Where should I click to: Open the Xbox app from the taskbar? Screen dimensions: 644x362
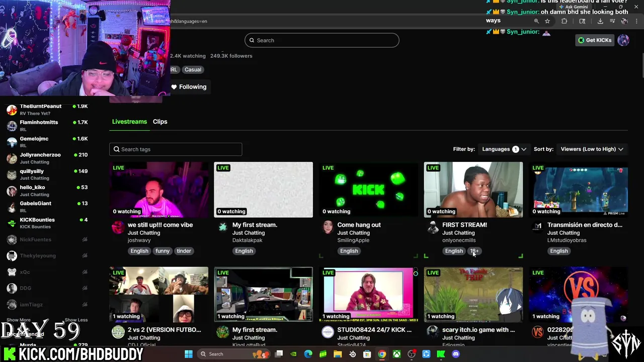tap(397, 354)
